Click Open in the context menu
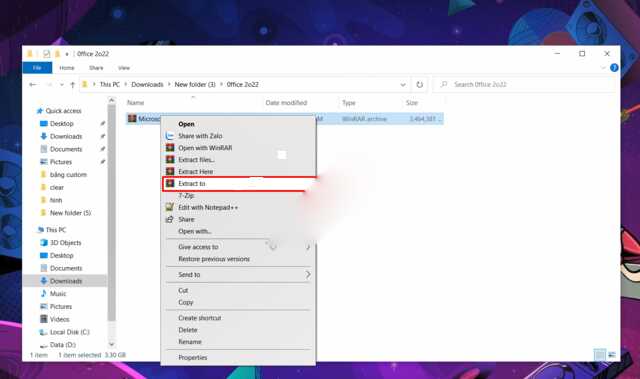 coord(186,124)
